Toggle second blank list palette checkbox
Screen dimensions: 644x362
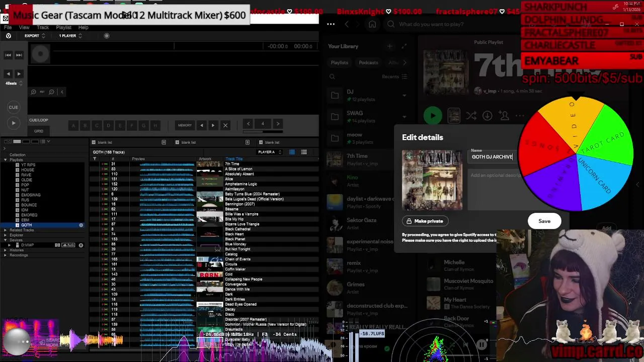pos(177,142)
